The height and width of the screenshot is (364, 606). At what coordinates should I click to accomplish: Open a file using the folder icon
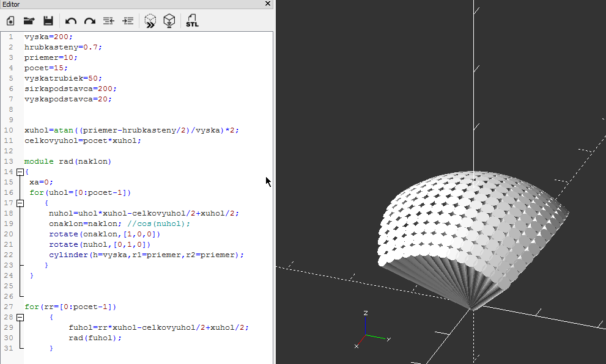tap(29, 21)
